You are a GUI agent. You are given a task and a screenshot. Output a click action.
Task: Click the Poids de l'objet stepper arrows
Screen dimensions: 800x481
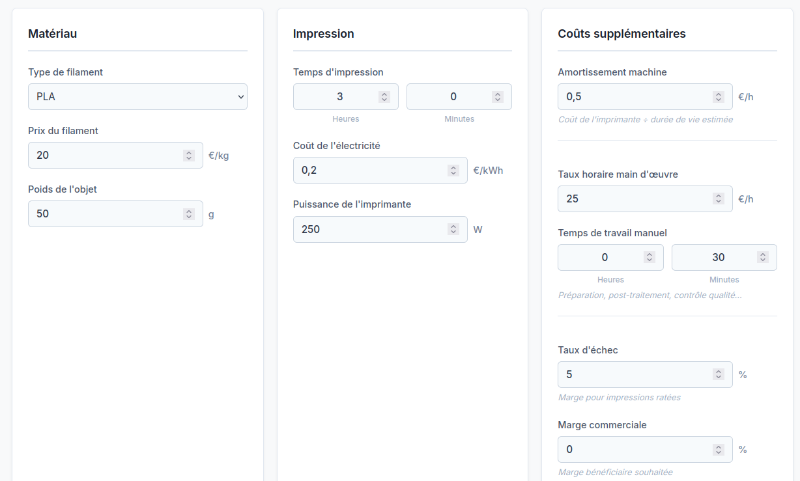click(189, 214)
